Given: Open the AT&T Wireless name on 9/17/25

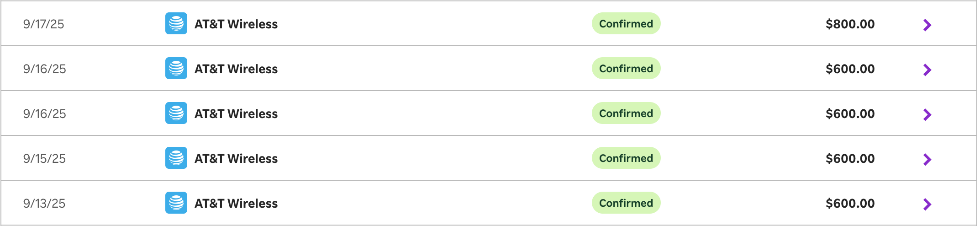Looking at the screenshot, I should click(236, 24).
